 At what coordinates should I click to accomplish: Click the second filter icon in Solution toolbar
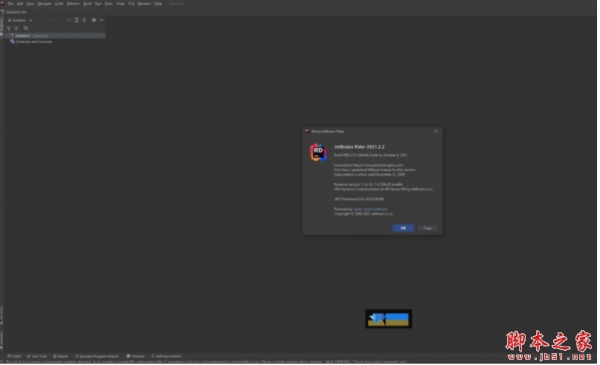click(16, 28)
